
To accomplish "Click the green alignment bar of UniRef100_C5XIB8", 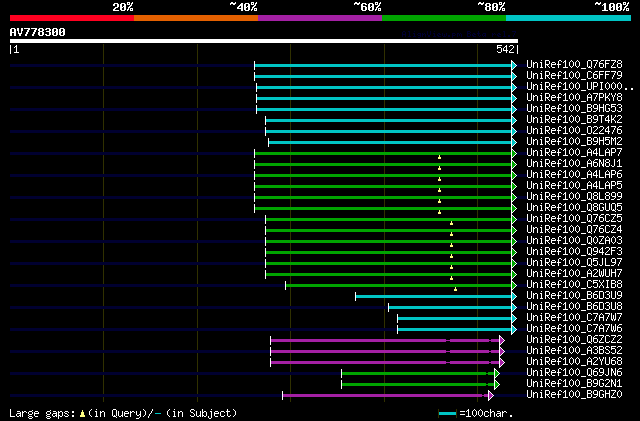I will [x=398, y=285].
